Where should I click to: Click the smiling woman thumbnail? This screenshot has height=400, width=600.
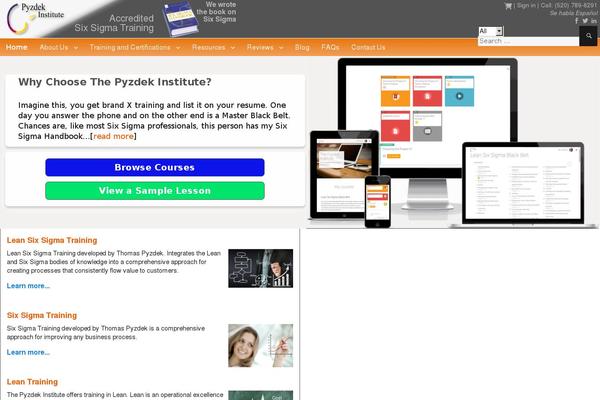pyautogui.click(x=261, y=346)
